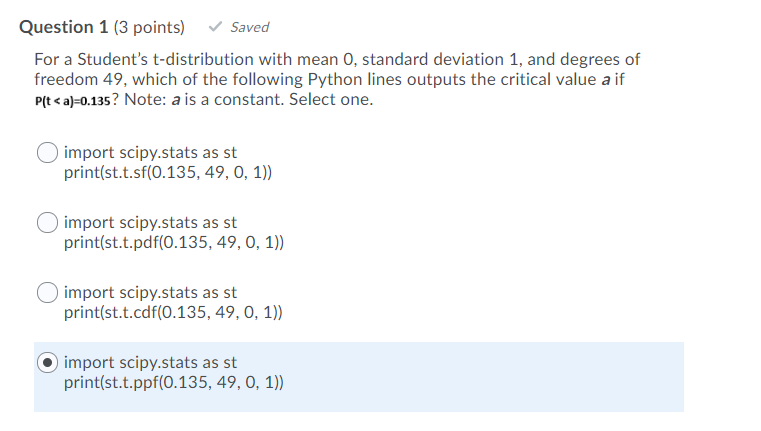The height and width of the screenshot is (431, 761).
Task: Select the st.t.sf answer radio button
Action: (x=48, y=153)
